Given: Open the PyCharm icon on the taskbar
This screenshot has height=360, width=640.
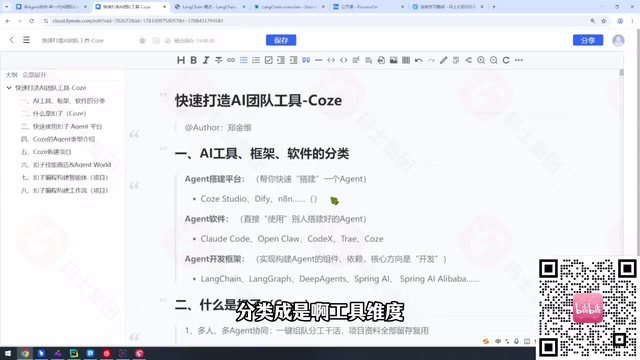Looking at the screenshot, I should (x=74, y=353).
